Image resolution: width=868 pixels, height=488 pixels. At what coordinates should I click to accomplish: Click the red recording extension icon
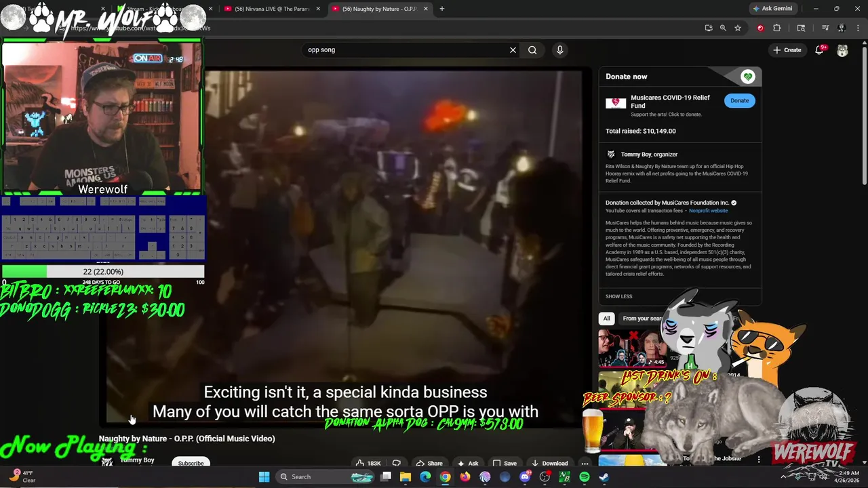[x=760, y=28]
